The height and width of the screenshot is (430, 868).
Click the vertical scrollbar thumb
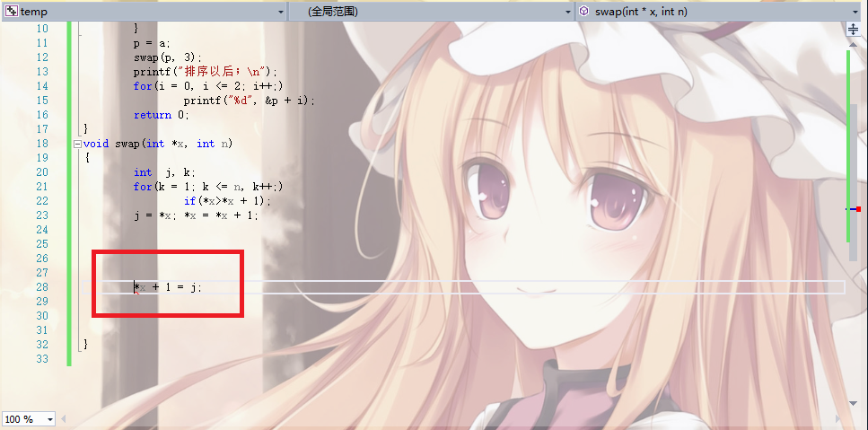click(x=854, y=182)
